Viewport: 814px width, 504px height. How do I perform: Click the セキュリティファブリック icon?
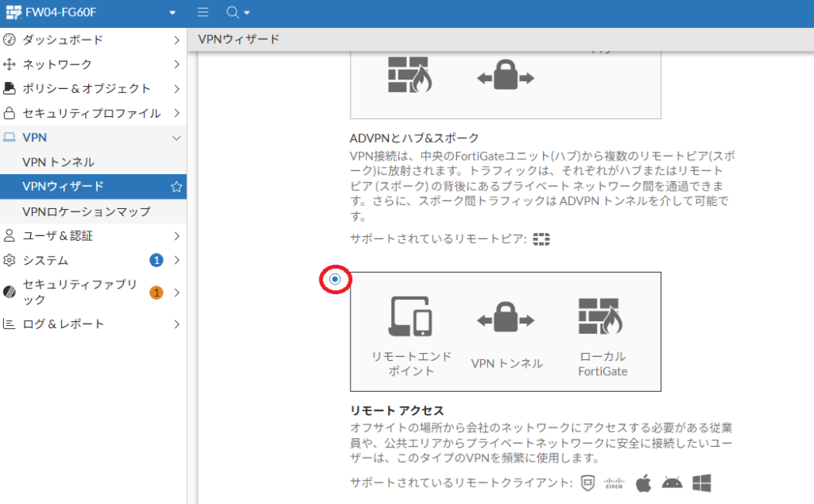point(10,293)
